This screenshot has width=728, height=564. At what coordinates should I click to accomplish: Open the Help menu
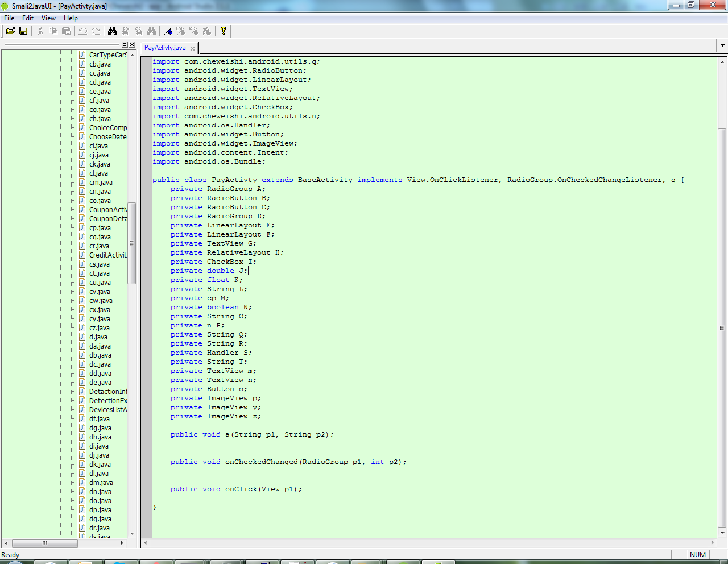(x=71, y=18)
